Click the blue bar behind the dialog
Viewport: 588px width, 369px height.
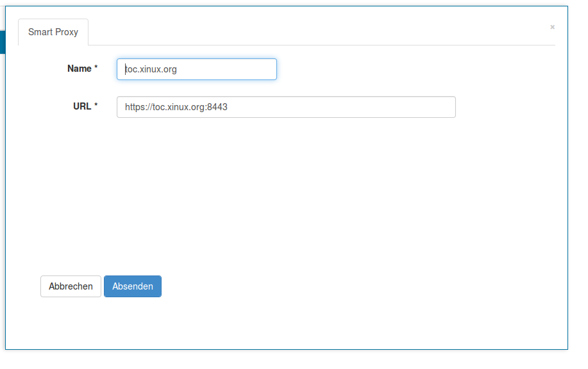(2, 42)
